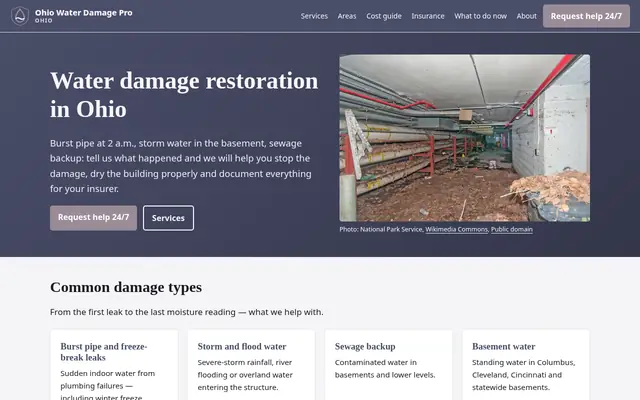
Task: Open Burst pipe and freeze-break leaks card
Action: click(x=114, y=365)
